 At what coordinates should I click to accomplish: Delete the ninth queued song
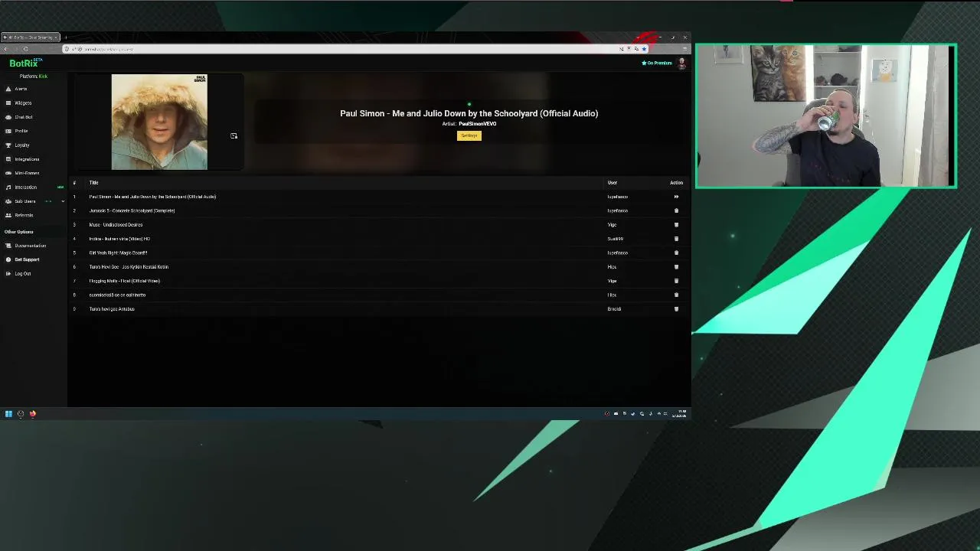[676, 309]
